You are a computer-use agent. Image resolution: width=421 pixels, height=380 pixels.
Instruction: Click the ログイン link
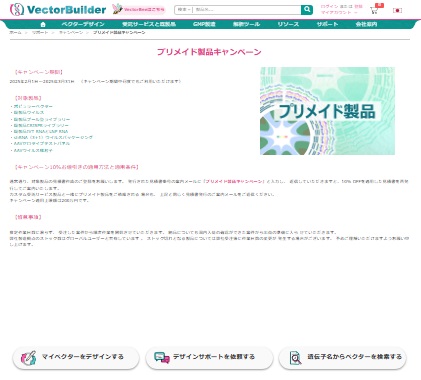[x=329, y=6]
